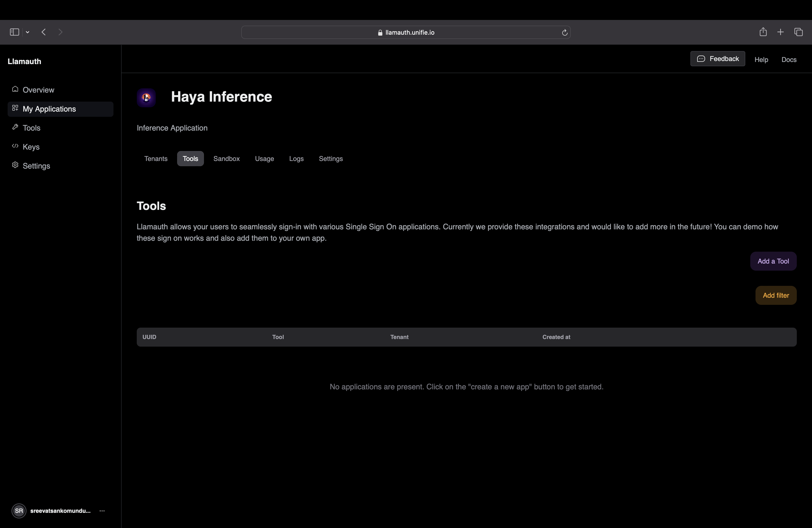812x528 pixels.
Task: Switch to the Usage tab
Action: click(264, 159)
